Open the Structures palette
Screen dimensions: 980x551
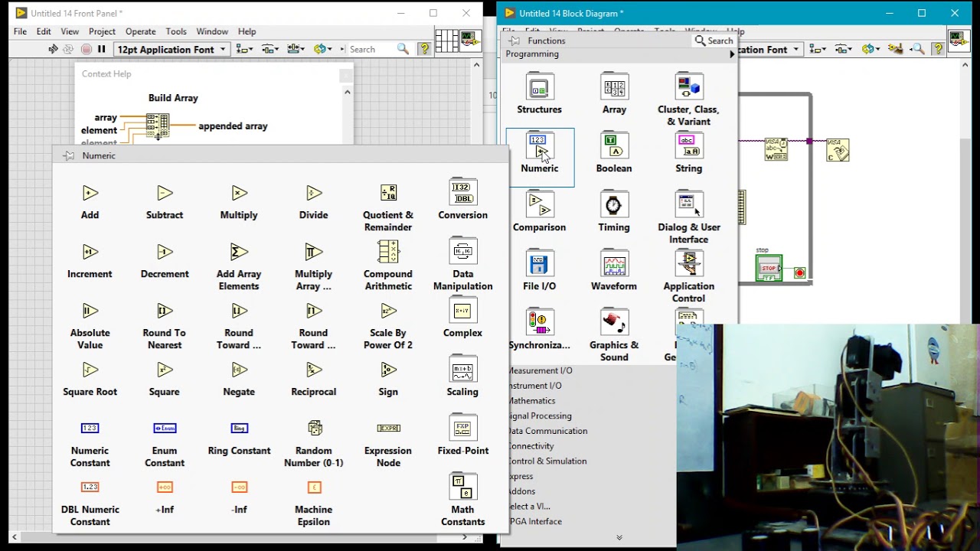coord(539,86)
